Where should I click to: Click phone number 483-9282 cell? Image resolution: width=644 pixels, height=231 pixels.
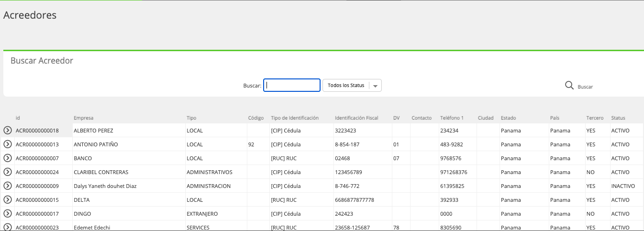click(458, 144)
